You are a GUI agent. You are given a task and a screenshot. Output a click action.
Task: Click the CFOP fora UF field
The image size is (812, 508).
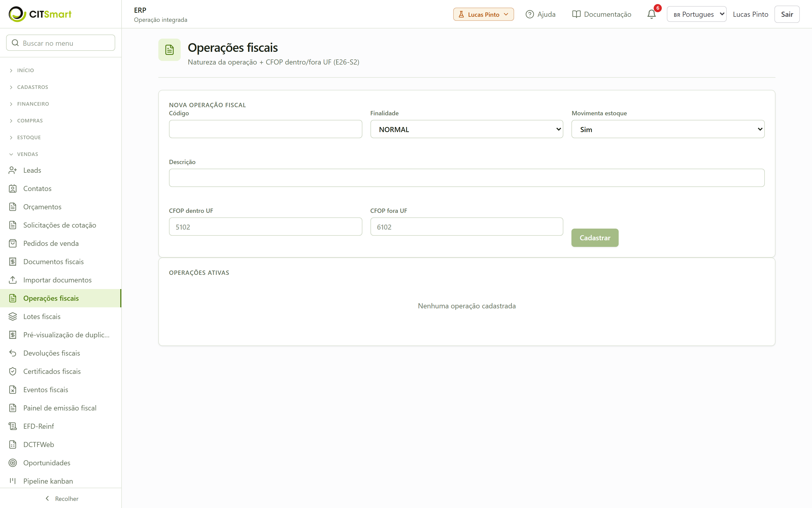[466, 227]
